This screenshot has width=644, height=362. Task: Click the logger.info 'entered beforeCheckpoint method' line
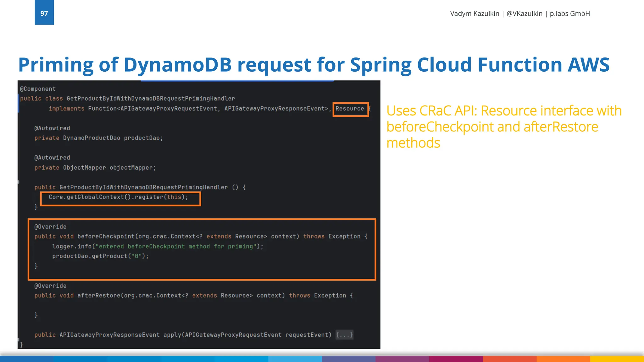pos(158,246)
